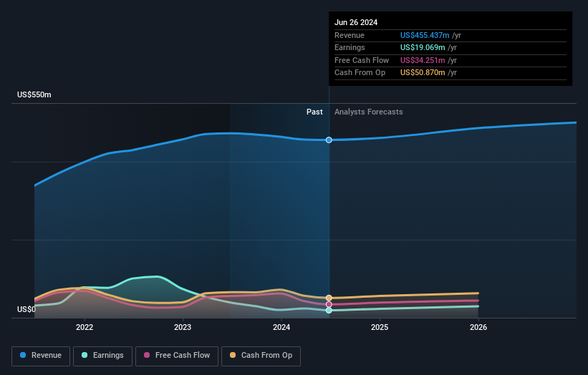The image size is (588, 375).
Task: Click the 2026 x-axis label
Action: coord(478,327)
